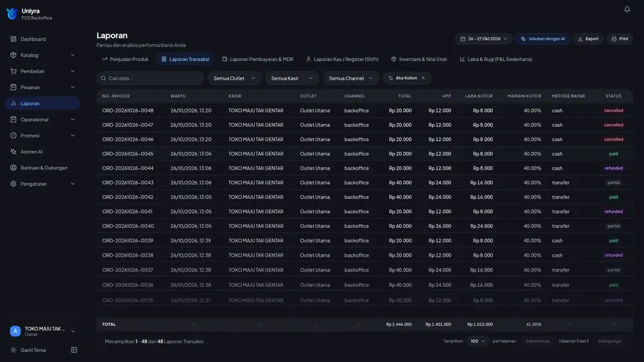Click invoice ORD-20261026-0048
The width and height of the screenshot is (644, 362).
(127, 111)
